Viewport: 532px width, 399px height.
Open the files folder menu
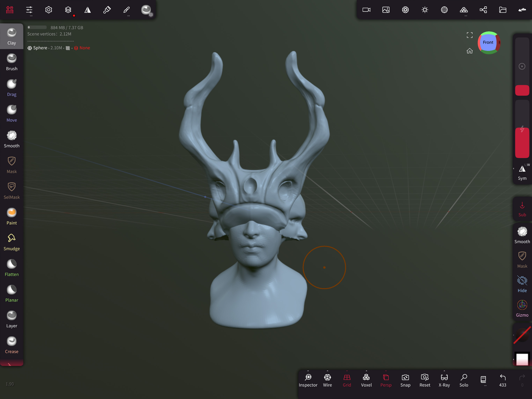click(x=502, y=10)
